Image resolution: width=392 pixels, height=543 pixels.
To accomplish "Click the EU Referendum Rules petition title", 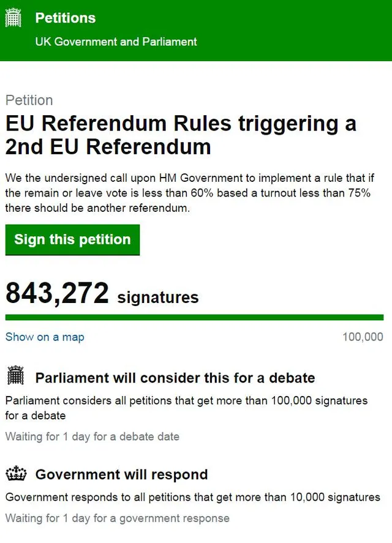I will [181, 135].
